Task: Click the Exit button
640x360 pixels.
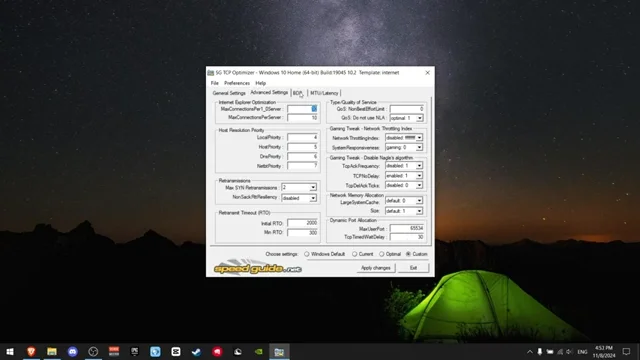Action: [x=413, y=268]
